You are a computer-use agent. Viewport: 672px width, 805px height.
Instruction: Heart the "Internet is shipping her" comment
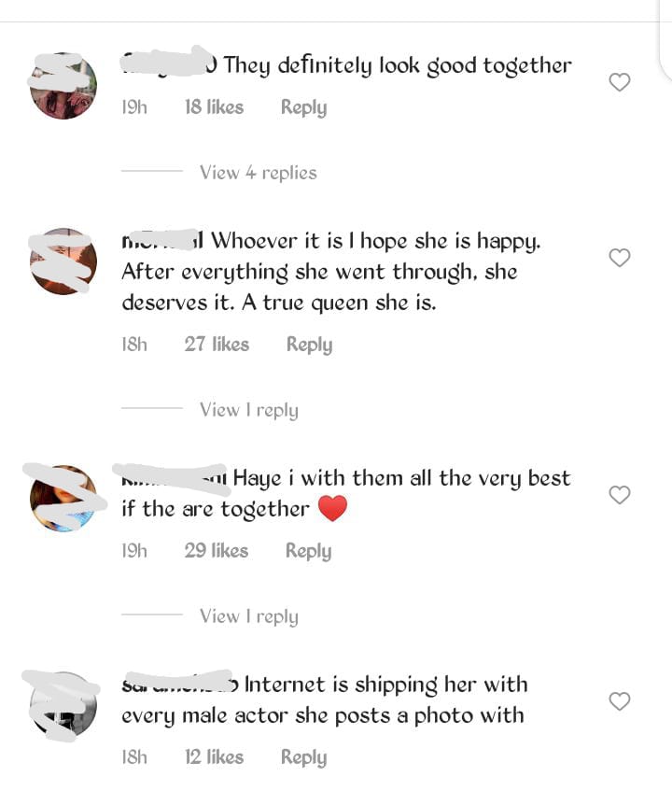click(x=619, y=701)
